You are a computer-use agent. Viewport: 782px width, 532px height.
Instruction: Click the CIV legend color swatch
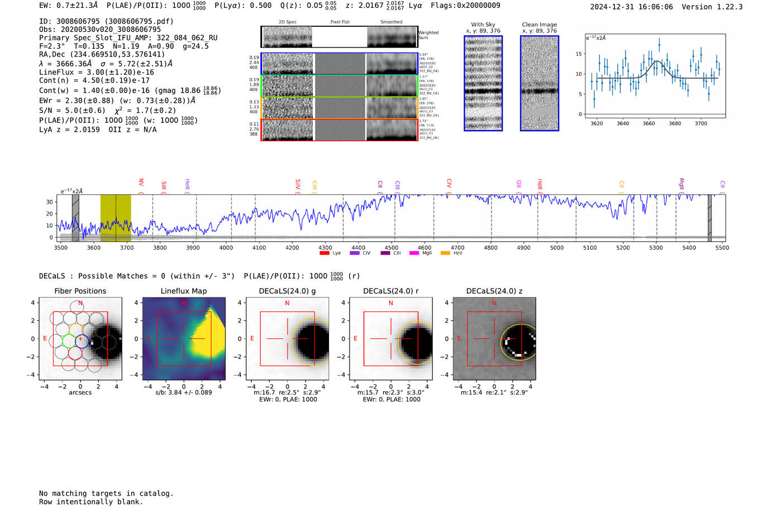coord(354,253)
